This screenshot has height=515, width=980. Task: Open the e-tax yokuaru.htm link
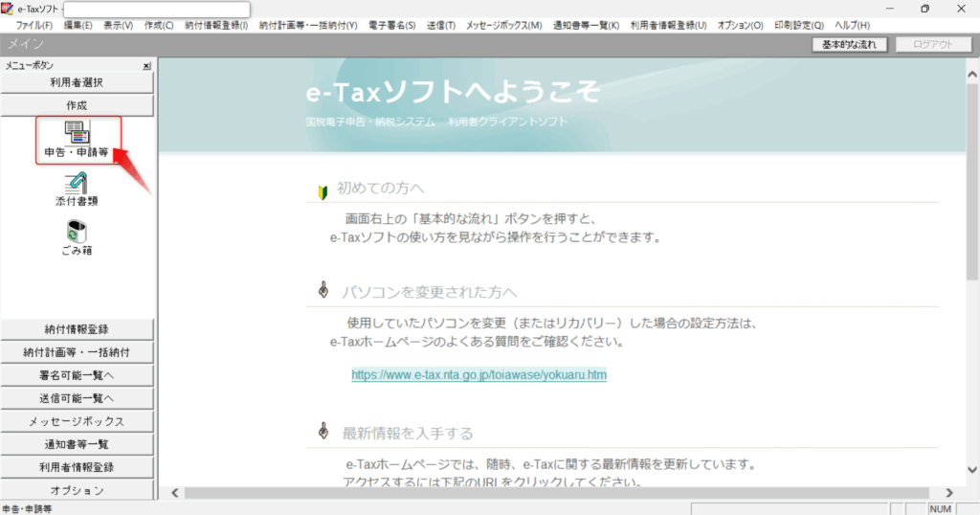tap(479, 375)
